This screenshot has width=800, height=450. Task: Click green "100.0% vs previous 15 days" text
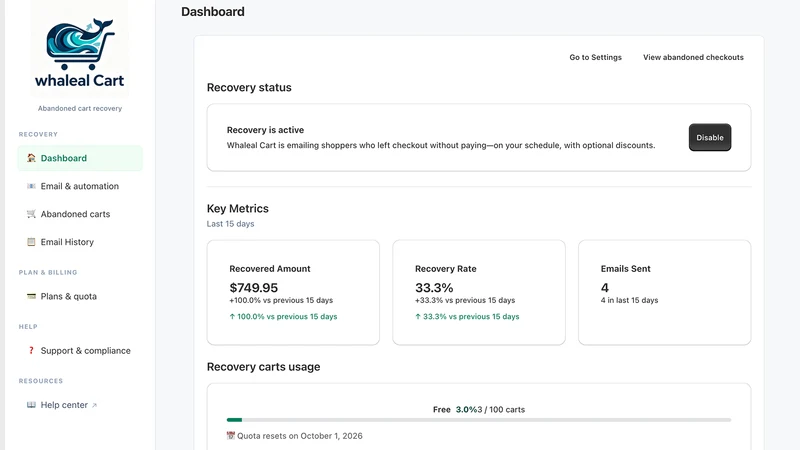pyautogui.click(x=287, y=316)
